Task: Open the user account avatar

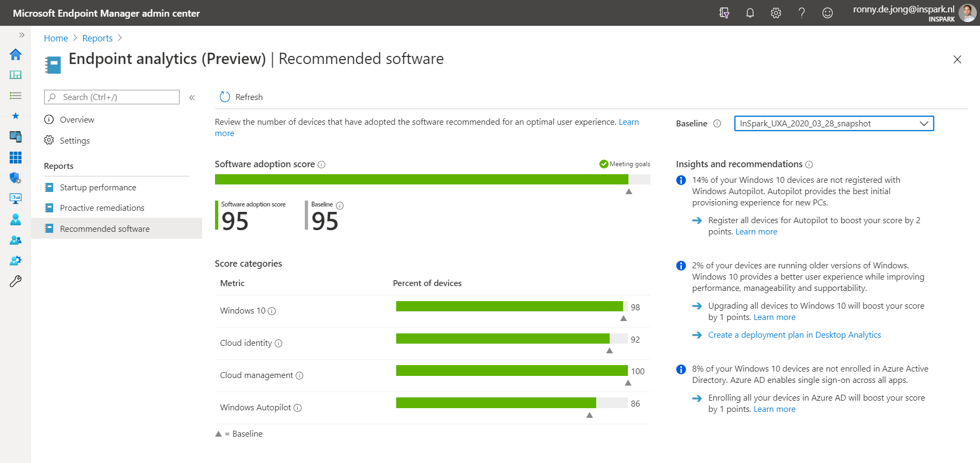Action: pyautogui.click(x=968, y=13)
